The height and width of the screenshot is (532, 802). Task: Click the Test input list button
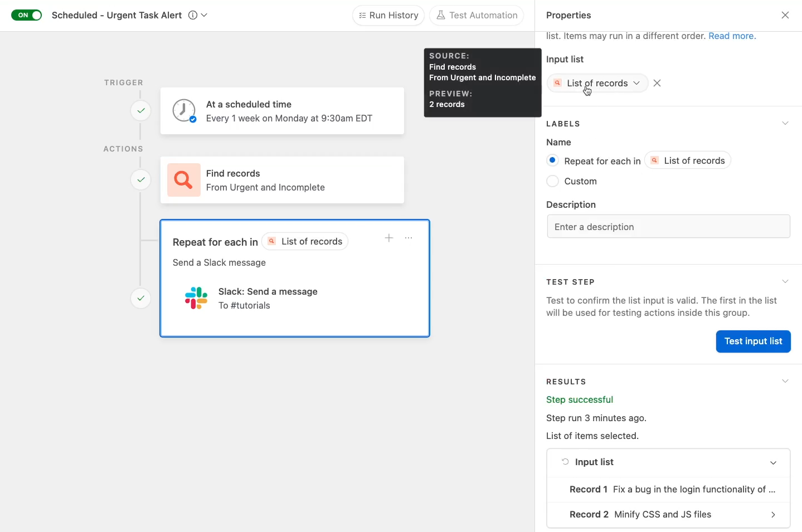pyautogui.click(x=753, y=341)
